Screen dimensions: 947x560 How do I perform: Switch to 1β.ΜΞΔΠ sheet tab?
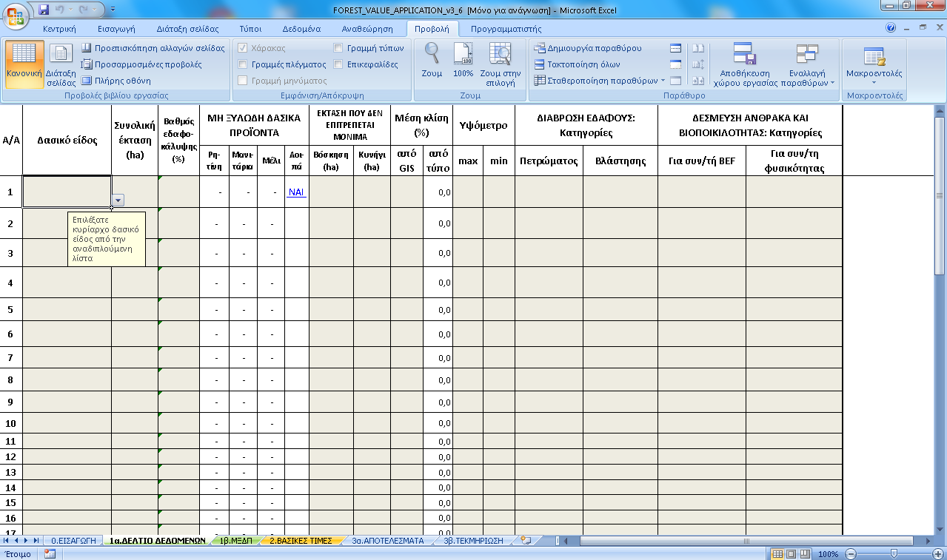(236, 541)
